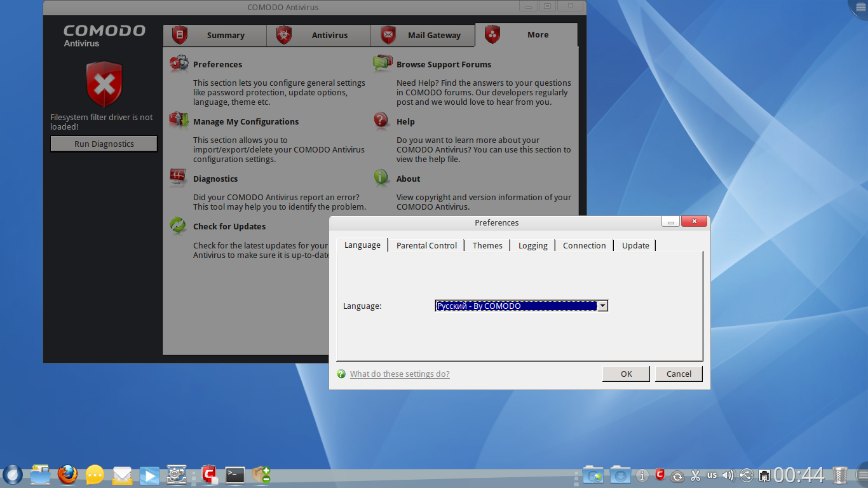Viewport: 868px width, 488px height.
Task: Open the About heading in COMODO window
Action: pos(408,179)
